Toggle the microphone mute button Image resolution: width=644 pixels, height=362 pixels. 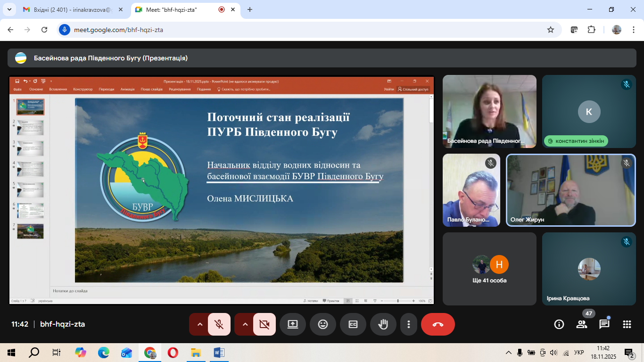[x=219, y=324]
